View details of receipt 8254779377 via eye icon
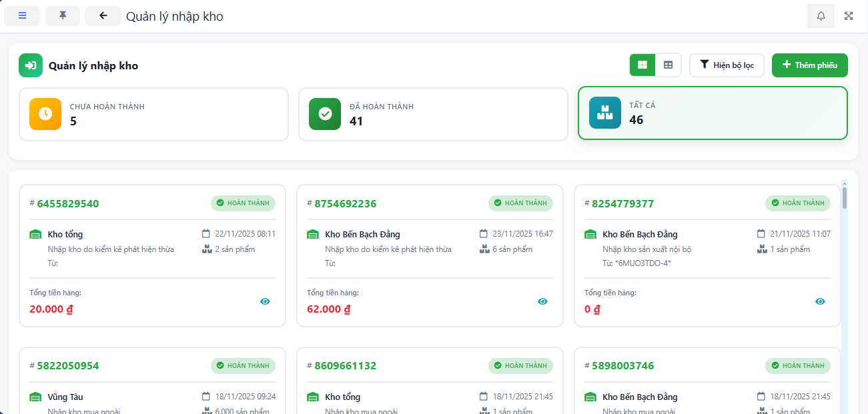 pos(820,301)
